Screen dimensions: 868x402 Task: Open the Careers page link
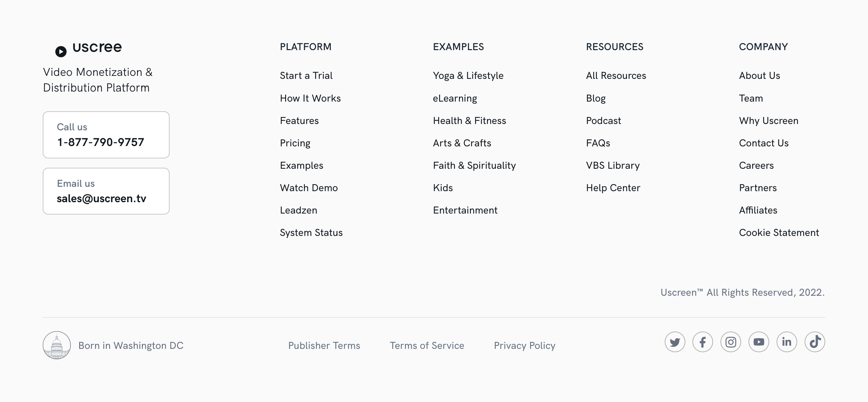[756, 166]
